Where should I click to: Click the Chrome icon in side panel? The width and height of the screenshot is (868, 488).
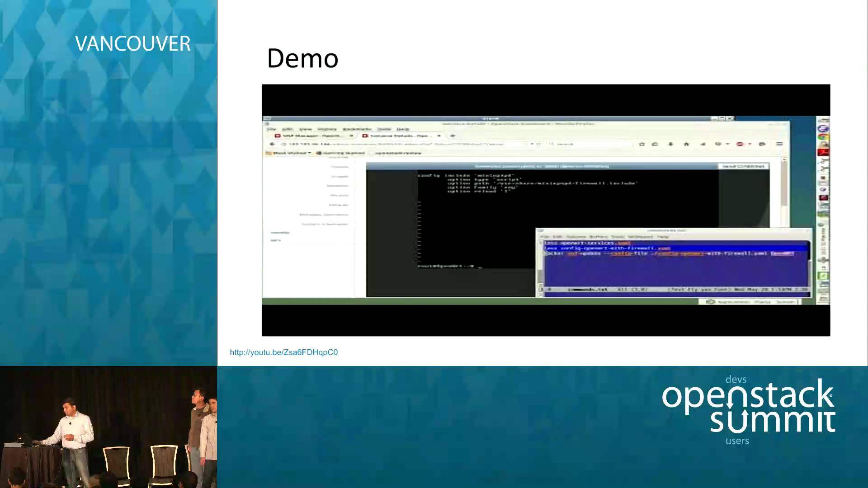click(x=823, y=136)
